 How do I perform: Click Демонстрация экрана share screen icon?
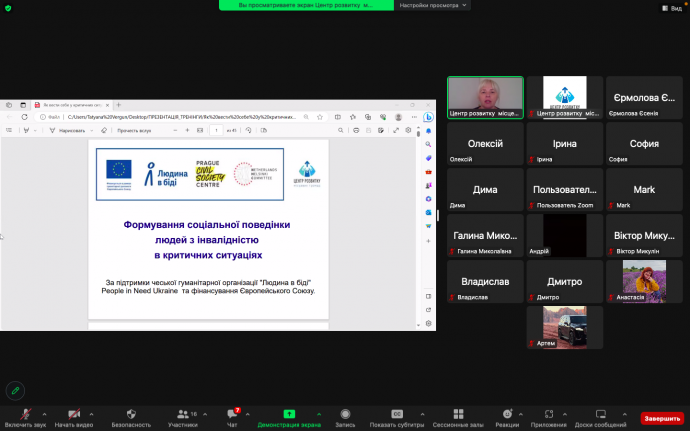pos(289,415)
